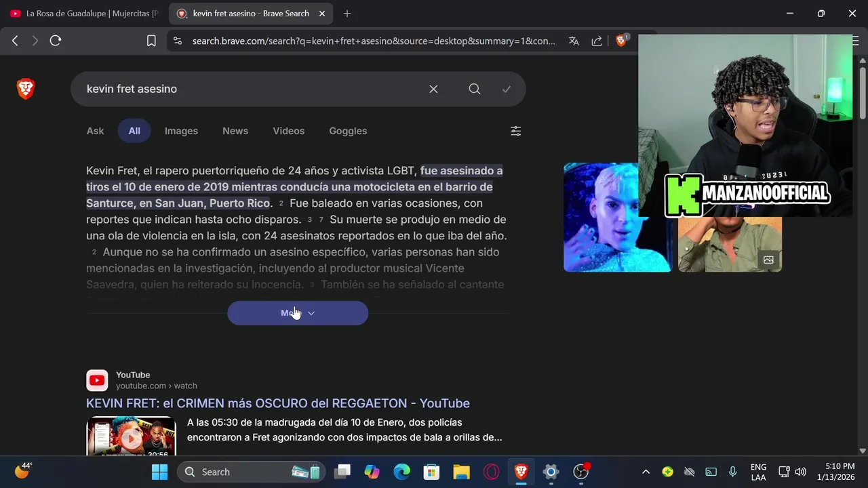Image resolution: width=868 pixels, height=488 pixels.
Task: Go back using the browser back arrow
Action: point(15,41)
